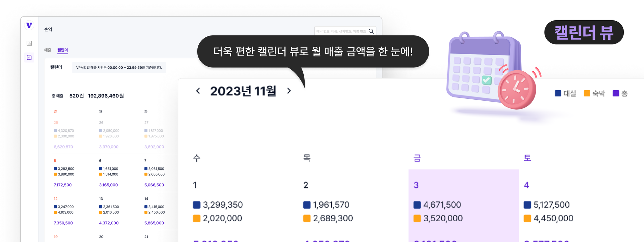644x242 pixels.
Task: Select the calendar-check sidebar icon
Action: [29, 57]
